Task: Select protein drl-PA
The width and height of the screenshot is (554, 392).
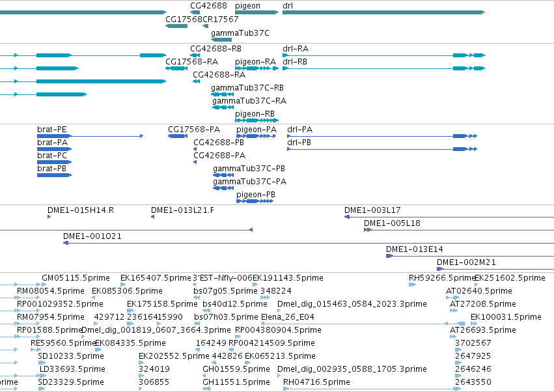Action: click(299, 130)
